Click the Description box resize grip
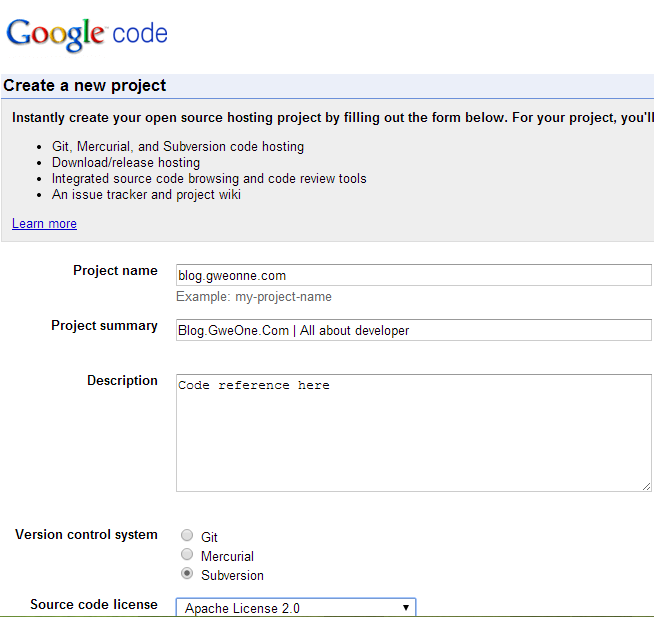The height and width of the screenshot is (617, 654). tap(646, 486)
